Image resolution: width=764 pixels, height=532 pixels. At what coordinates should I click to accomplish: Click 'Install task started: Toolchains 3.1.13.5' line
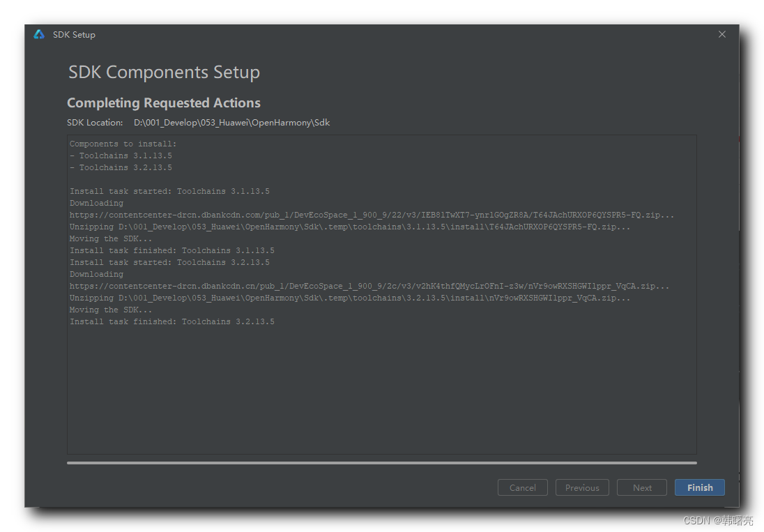(169, 192)
